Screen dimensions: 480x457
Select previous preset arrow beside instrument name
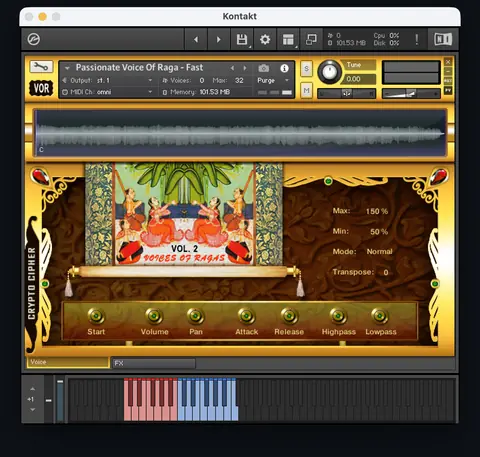tap(232, 68)
